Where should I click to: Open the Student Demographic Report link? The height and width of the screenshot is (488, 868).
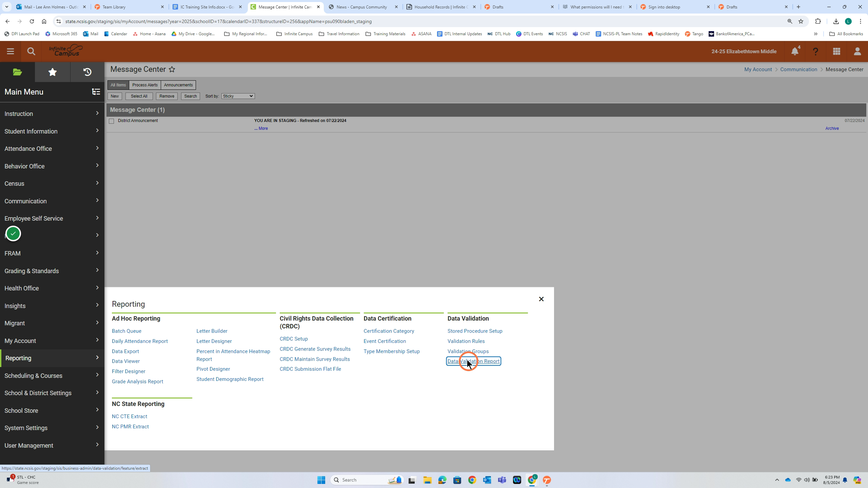(230, 379)
